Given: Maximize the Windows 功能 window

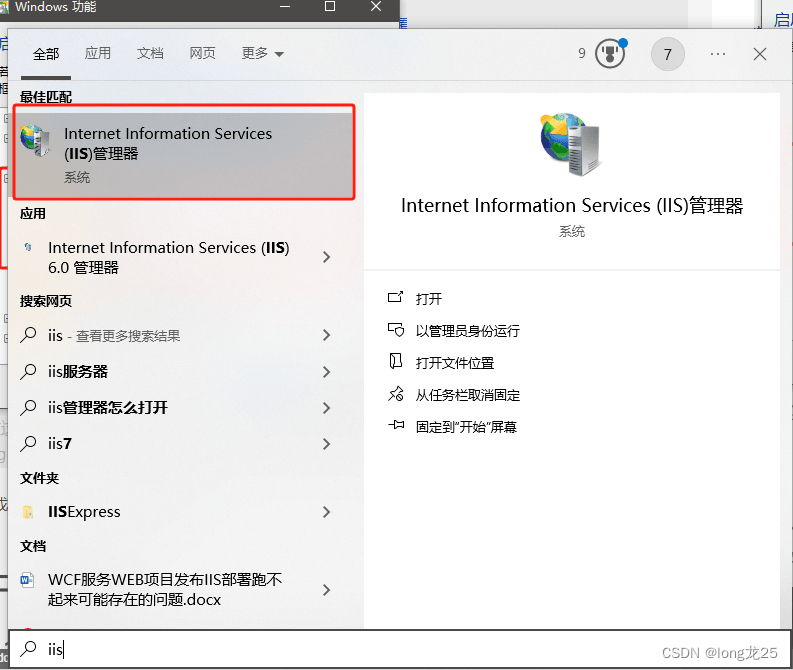Looking at the screenshot, I should pos(330,6).
